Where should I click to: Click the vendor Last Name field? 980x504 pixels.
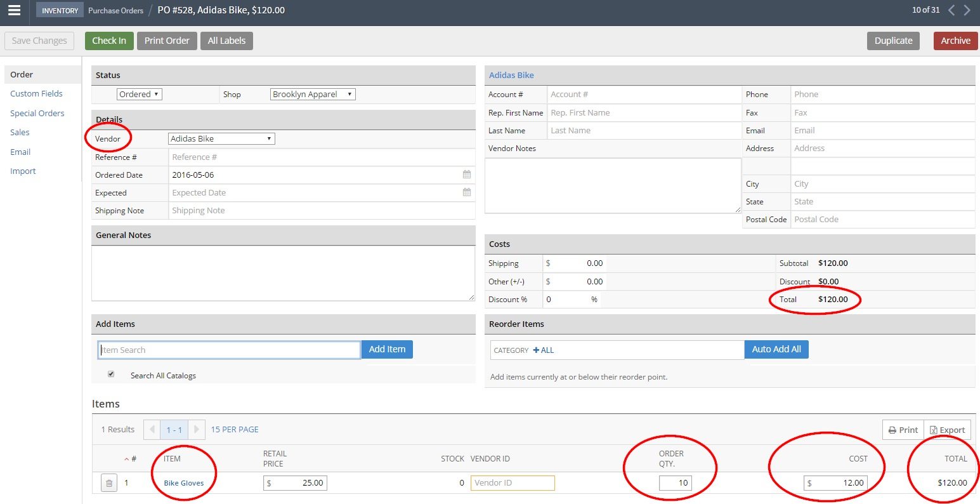point(644,130)
